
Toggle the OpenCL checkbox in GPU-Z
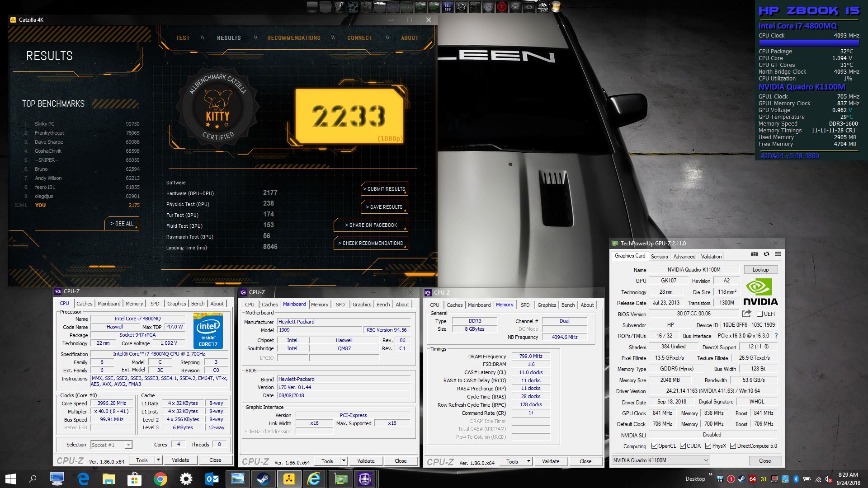click(654, 446)
